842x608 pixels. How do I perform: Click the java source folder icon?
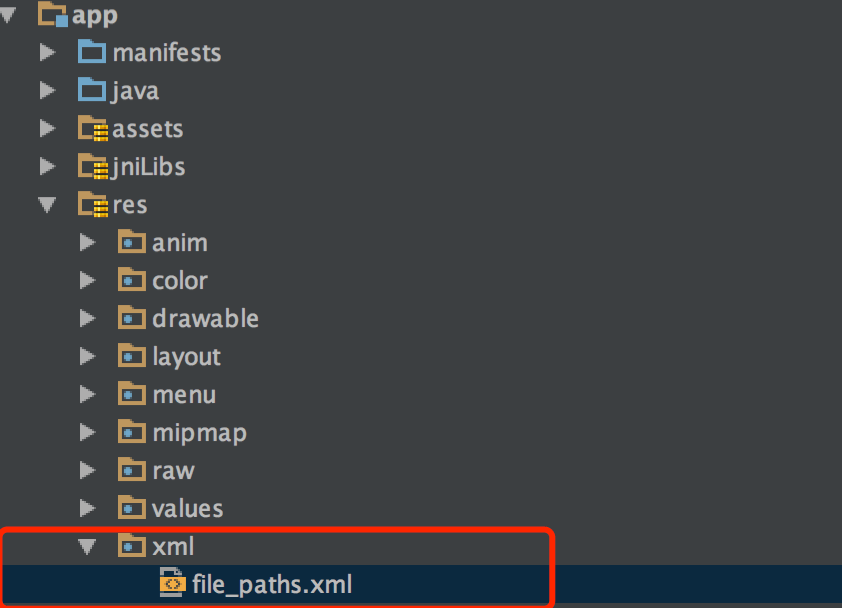coord(92,90)
